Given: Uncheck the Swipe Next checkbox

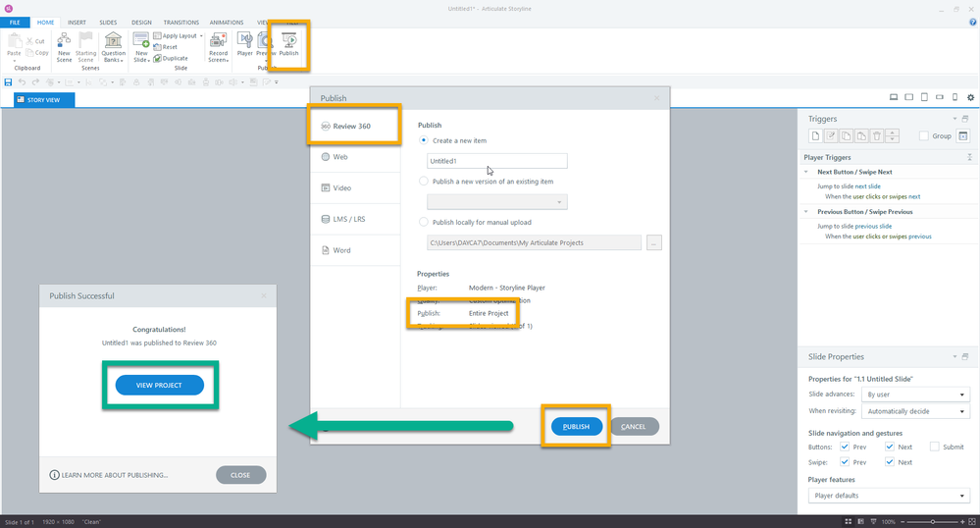Looking at the screenshot, I should 890,461.
